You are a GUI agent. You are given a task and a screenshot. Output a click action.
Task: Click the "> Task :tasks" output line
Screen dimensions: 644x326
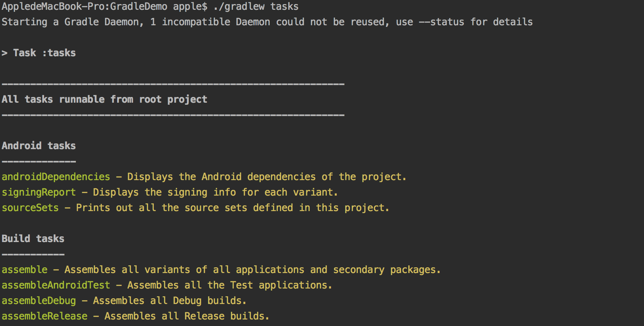[39, 53]
